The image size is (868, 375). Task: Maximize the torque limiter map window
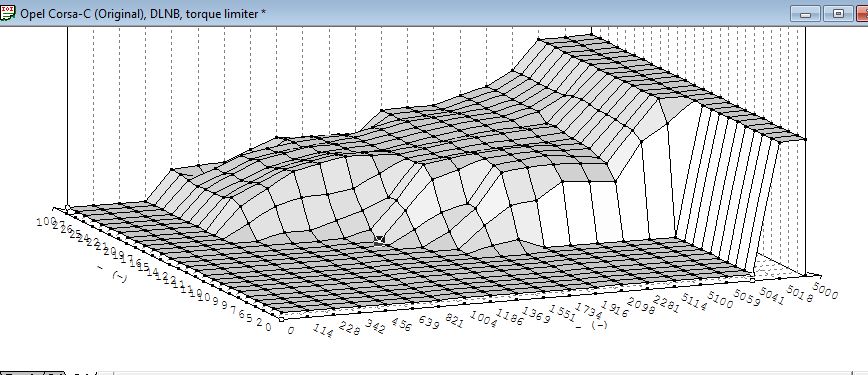point(838,14)
